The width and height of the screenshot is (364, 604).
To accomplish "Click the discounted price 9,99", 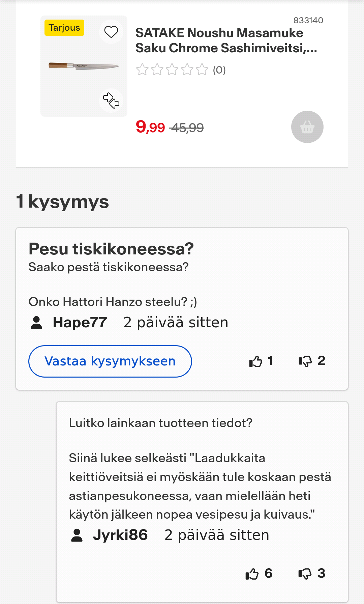I will point(150,127).
